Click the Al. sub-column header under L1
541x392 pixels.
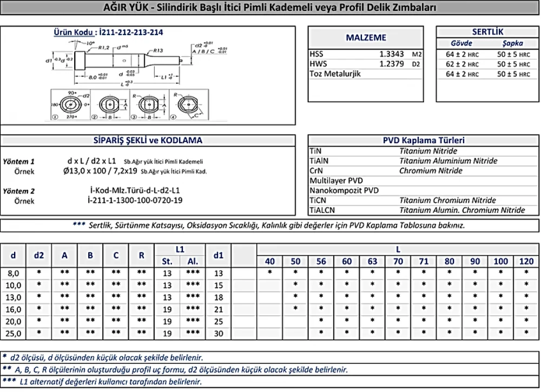[193, 262]
